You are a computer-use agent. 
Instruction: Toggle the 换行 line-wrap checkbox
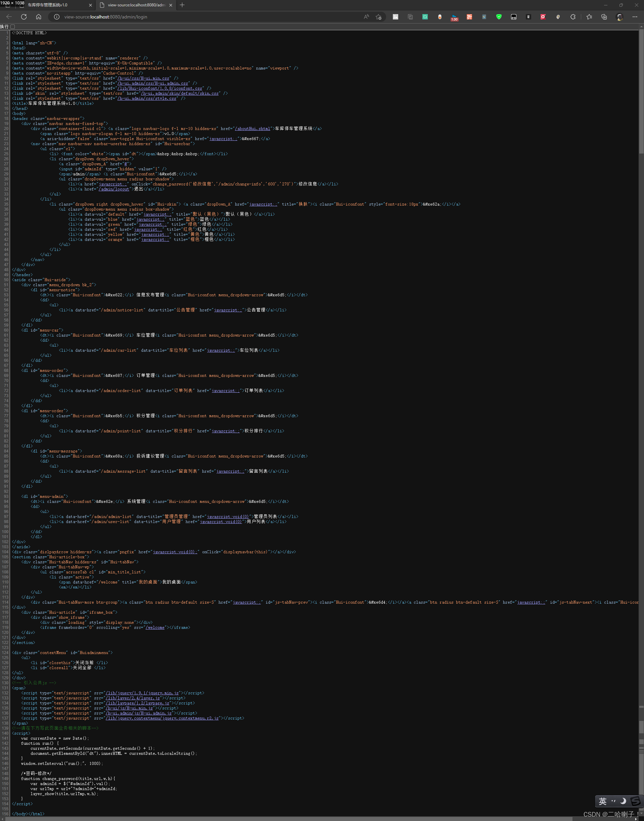pyautogui.click(x=13, y=27)
